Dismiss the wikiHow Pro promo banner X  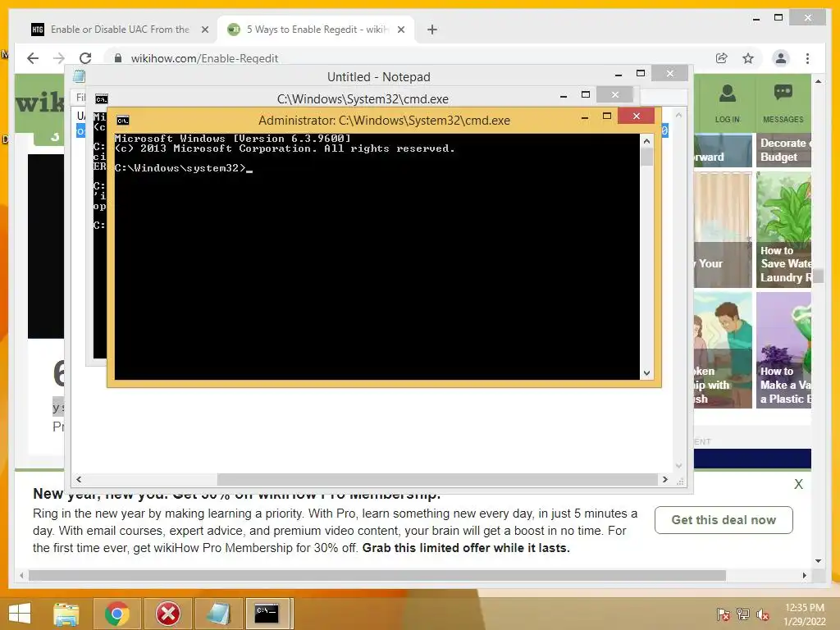[798, 484]
